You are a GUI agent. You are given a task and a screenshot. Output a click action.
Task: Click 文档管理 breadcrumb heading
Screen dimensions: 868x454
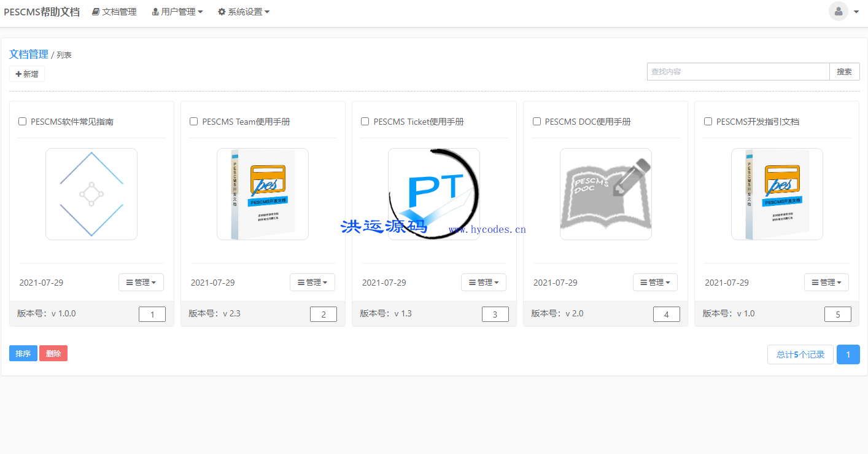[x=29, y=54]
